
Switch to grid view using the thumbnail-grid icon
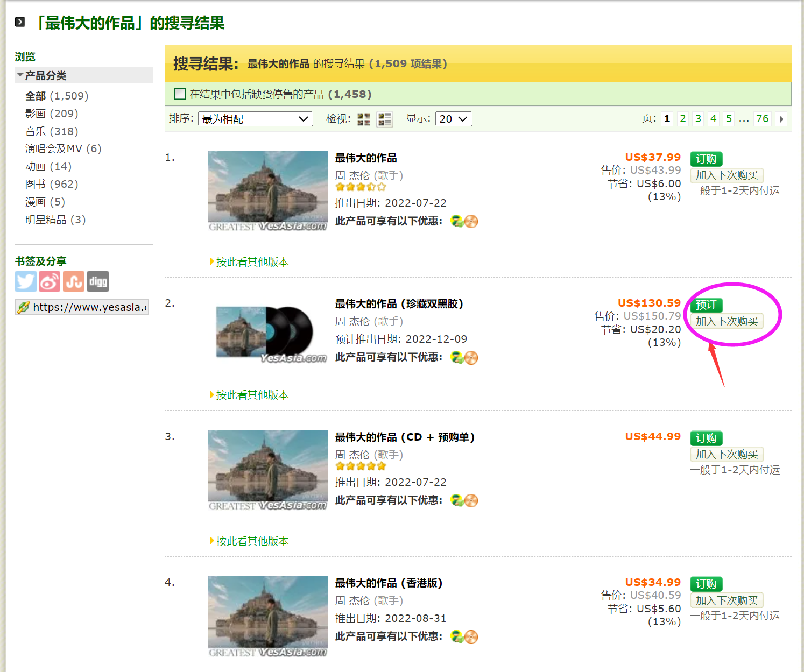(363, 118)
